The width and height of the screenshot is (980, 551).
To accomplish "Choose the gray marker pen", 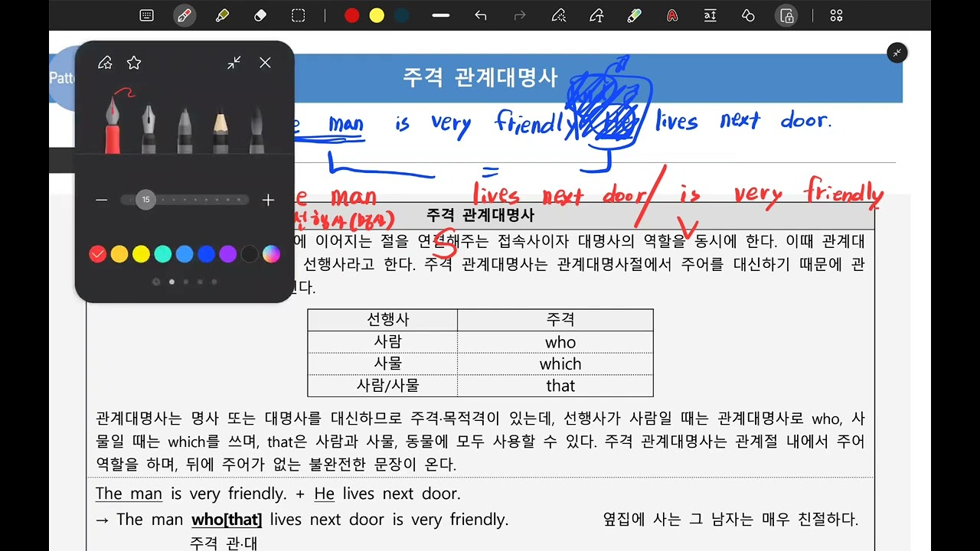I will pos(185,129).
